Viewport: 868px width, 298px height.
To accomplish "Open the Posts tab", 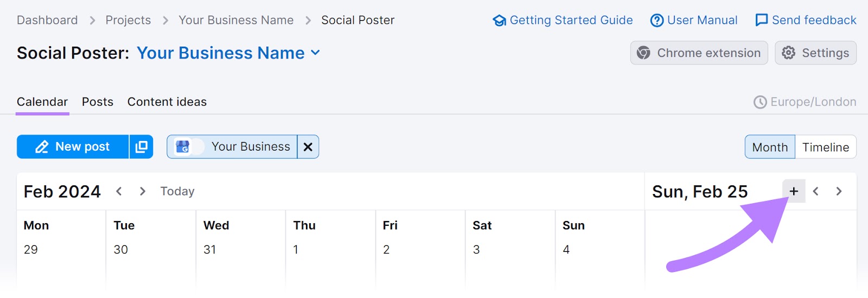I will (98, 102).
